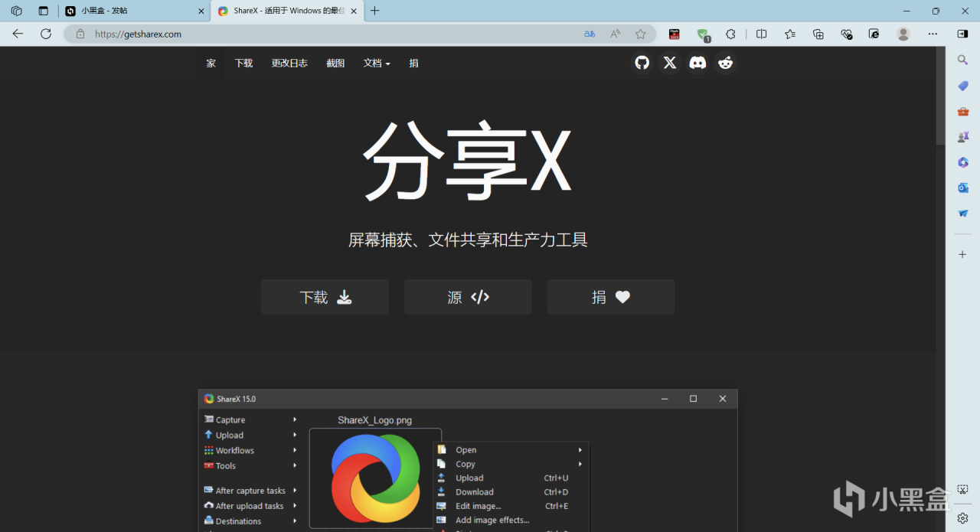Open the Flash 2023 extension icon
980x532 pixels.
coord(674,34)
